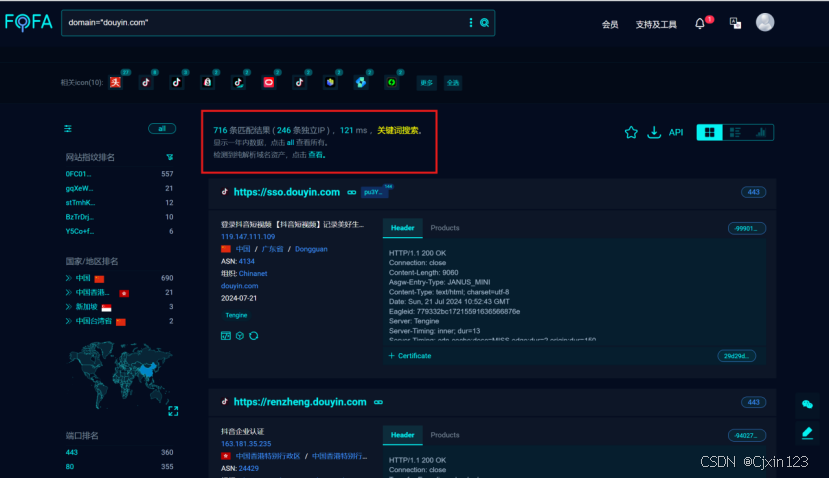Switch to list view
Viewport: 829px width, 478px height.
735,132
